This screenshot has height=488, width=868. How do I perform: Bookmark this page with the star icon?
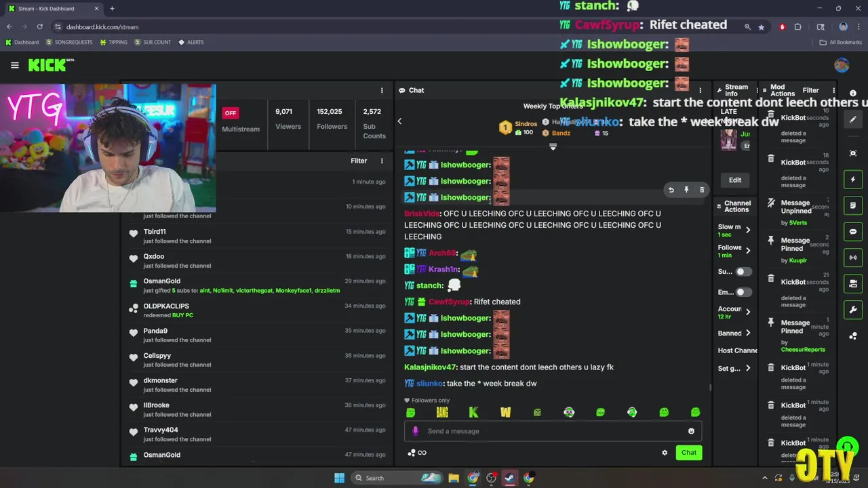[x=762, y=26]
